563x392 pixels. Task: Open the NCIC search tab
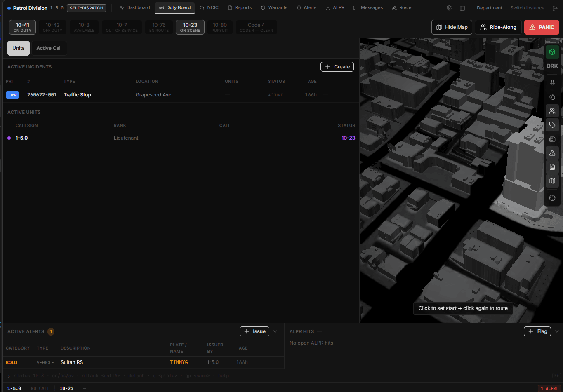209,8
